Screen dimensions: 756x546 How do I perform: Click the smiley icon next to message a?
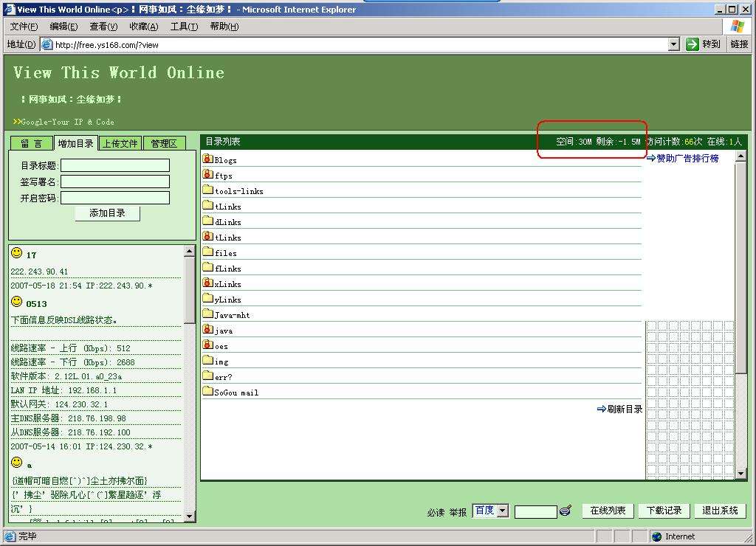click(x=16, y=463)
